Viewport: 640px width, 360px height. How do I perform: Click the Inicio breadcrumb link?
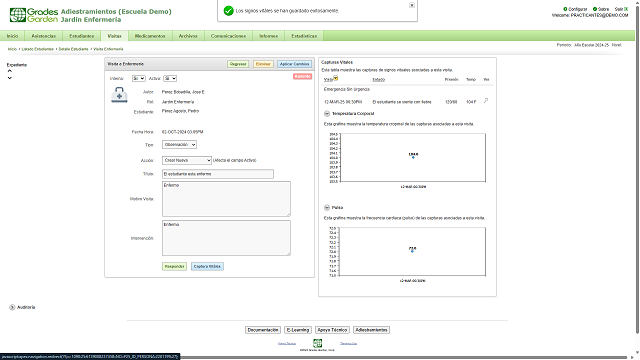12,49
